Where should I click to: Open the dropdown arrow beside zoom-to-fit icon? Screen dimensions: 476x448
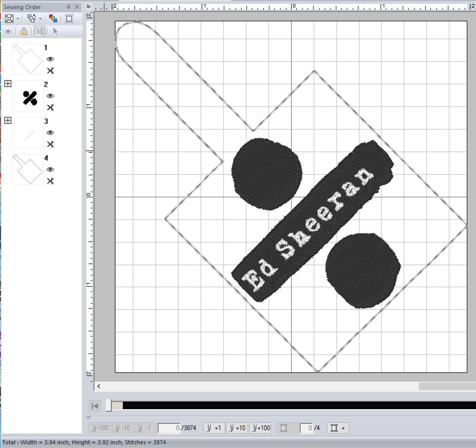[x=18, y=19]
